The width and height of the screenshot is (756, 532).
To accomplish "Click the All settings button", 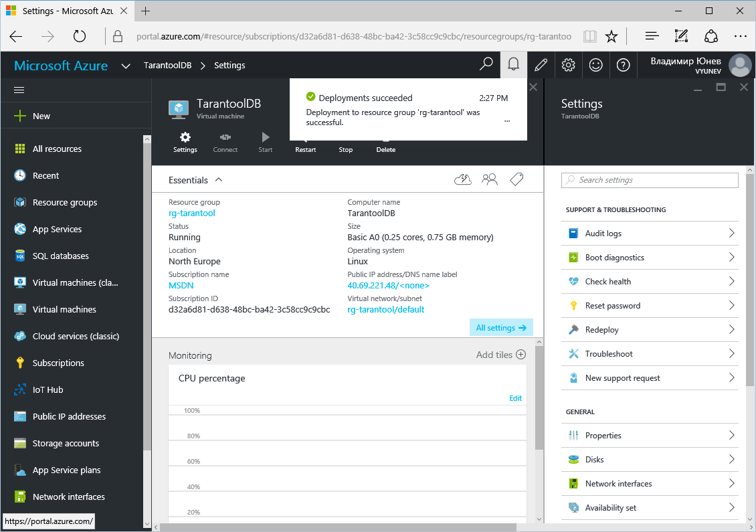I will click(501, 328).
